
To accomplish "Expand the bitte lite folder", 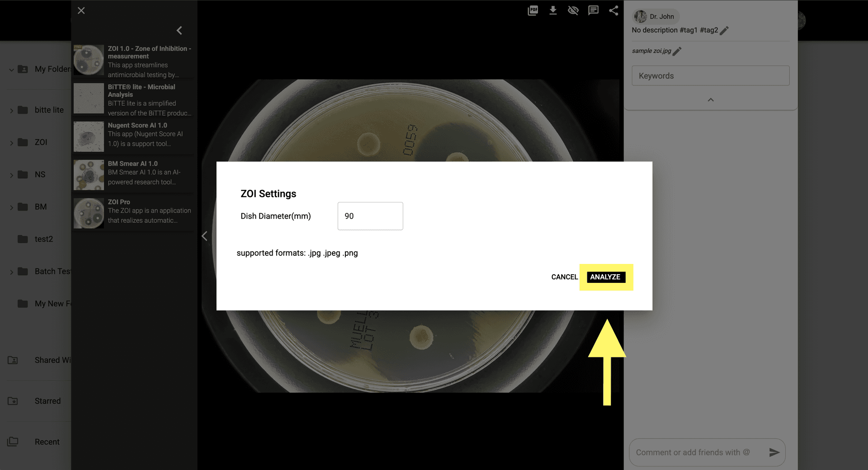I will [11, 110].
